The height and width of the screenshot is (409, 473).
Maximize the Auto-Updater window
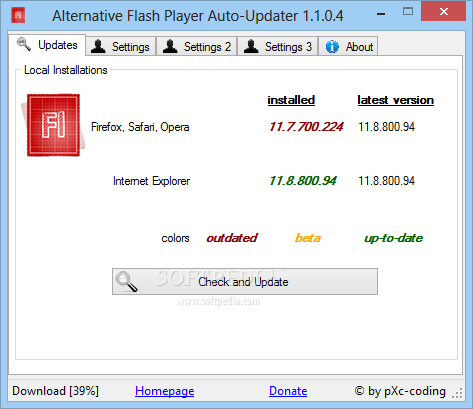[408, 12]
